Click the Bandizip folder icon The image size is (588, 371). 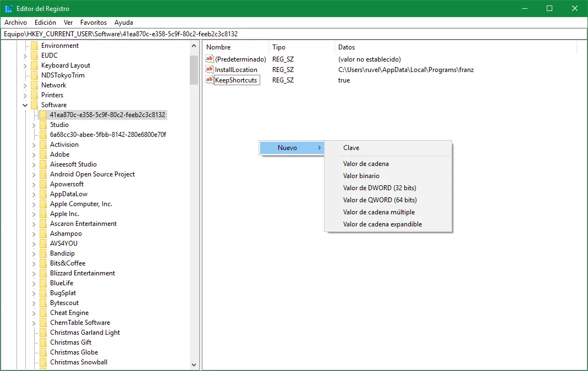(x=43, y=253)
